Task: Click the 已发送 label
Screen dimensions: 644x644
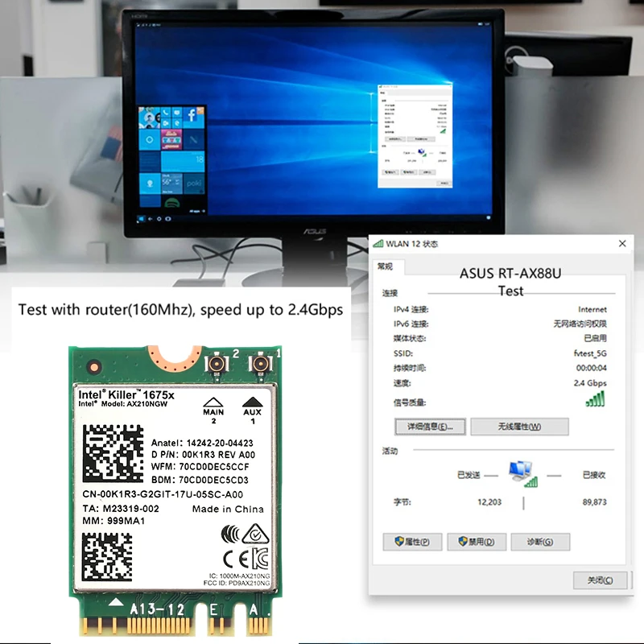Action: pyautogui.click(x=469, y=475)
